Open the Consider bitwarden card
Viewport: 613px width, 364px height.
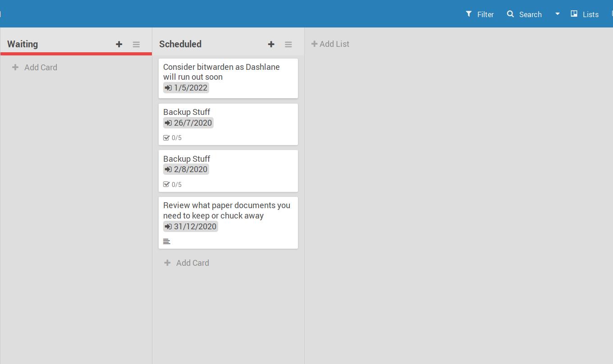[x=228, y=72]
